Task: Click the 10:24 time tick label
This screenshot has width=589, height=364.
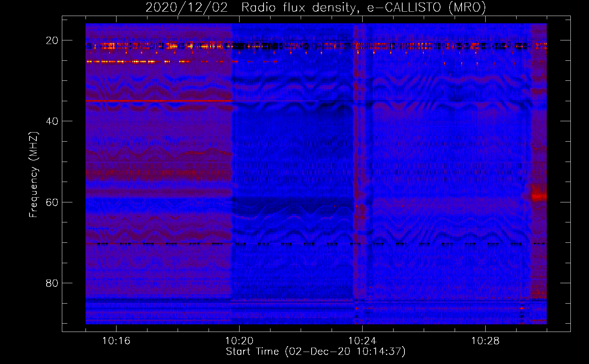Action: pos(362,341)
